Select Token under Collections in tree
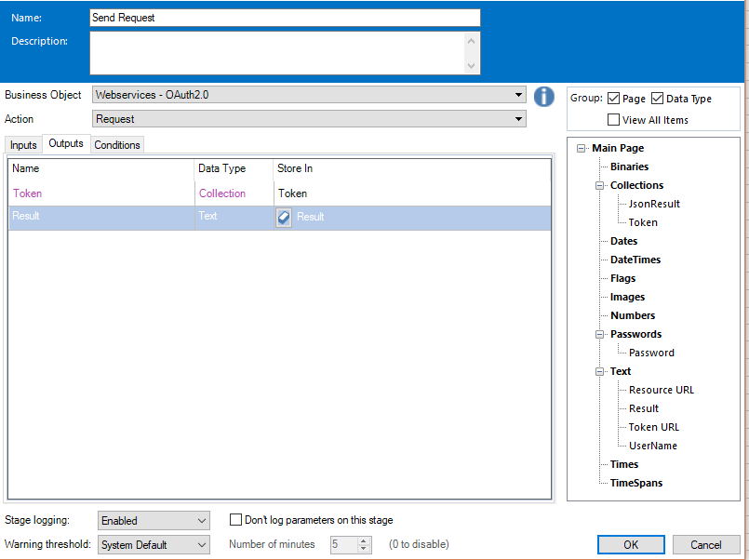The width and height of the screenshot is (749, 560). [x=643, y=222]
